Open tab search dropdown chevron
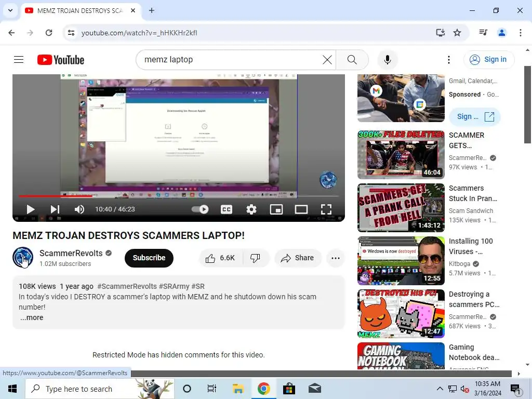Screen dimensions: 532x399 pyautogui.click(x=10, y=10)
